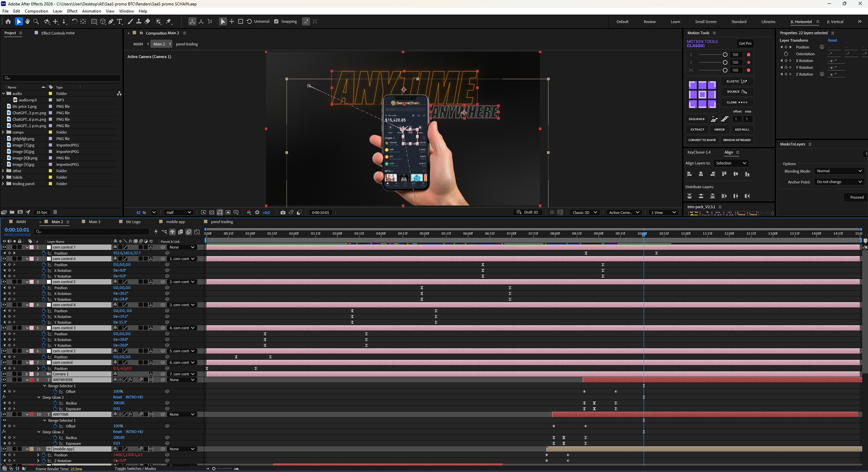Select the Pen tool

pos(111,22)
